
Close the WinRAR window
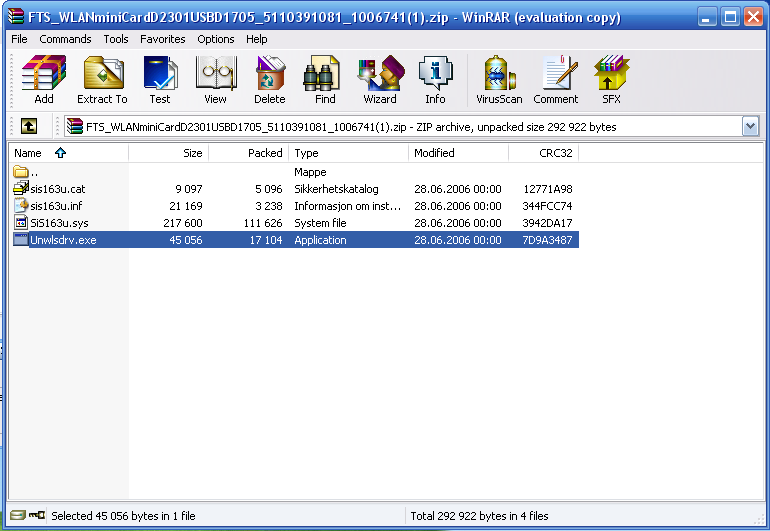pos(753,17)
